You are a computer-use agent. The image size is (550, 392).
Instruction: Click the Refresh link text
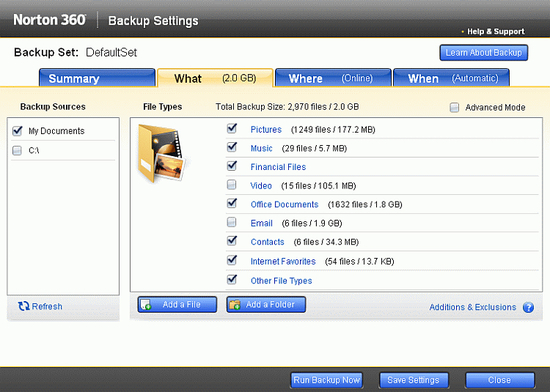(x=47, y=306)
